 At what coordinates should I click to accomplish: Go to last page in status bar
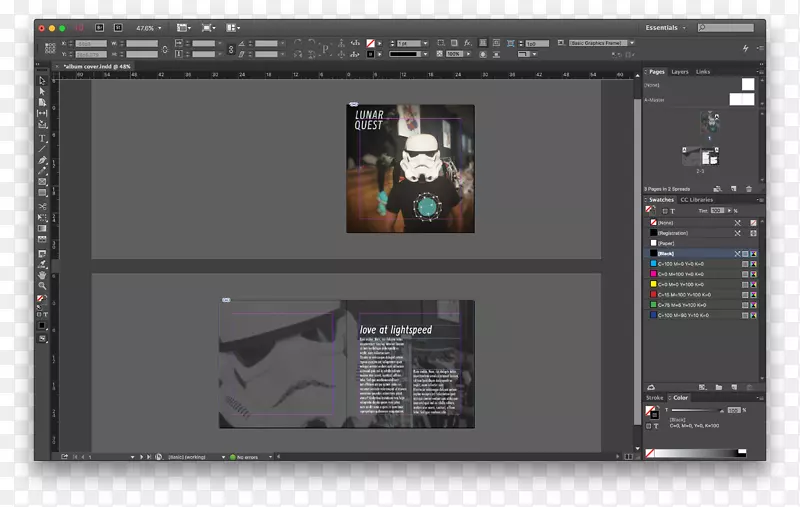pyautogui.click(x=149, y=457)
